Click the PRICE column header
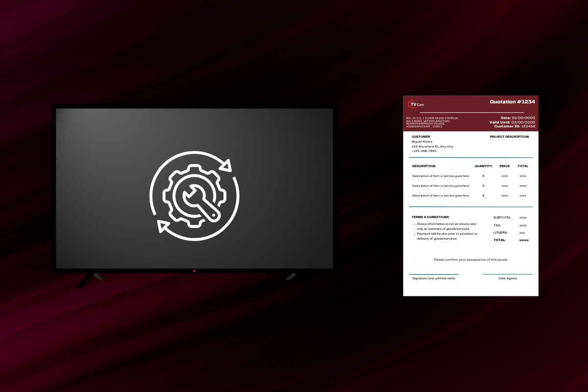This screenshot has width=588, height=392. point(505,166)
